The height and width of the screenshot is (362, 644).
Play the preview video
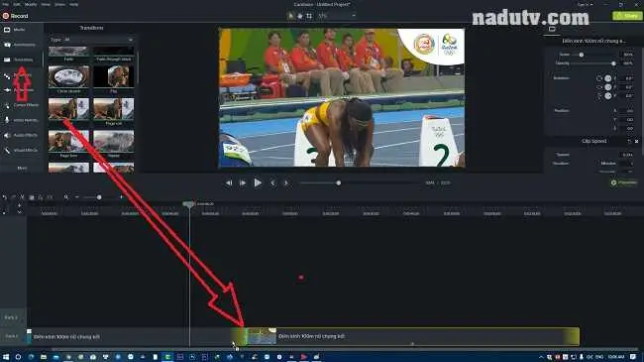pos(258,182)
